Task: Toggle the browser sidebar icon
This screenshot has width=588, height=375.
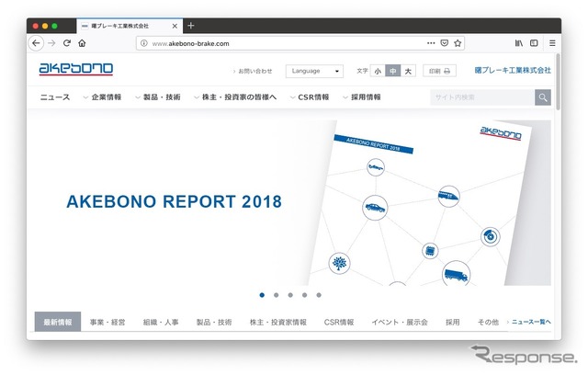Action: point(534,43)
